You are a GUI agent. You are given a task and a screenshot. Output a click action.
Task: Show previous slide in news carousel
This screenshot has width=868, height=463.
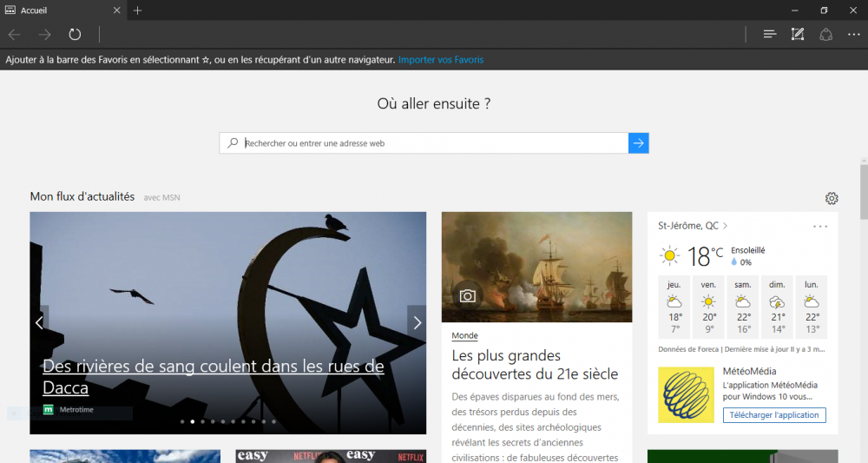39,322
